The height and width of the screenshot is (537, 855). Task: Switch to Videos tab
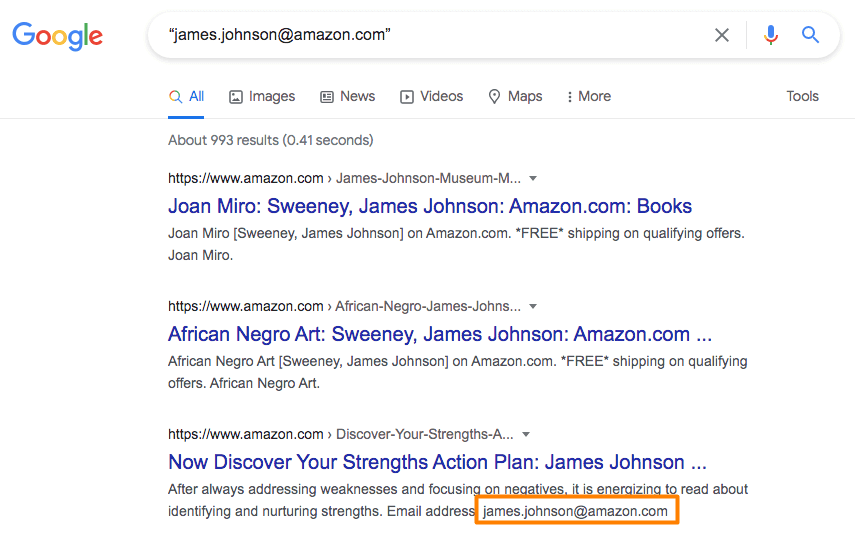[x=432, y=96]
